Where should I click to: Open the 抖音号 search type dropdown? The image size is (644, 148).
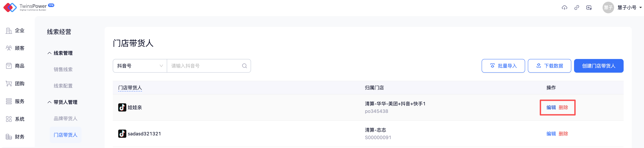[x=140, y=66]
